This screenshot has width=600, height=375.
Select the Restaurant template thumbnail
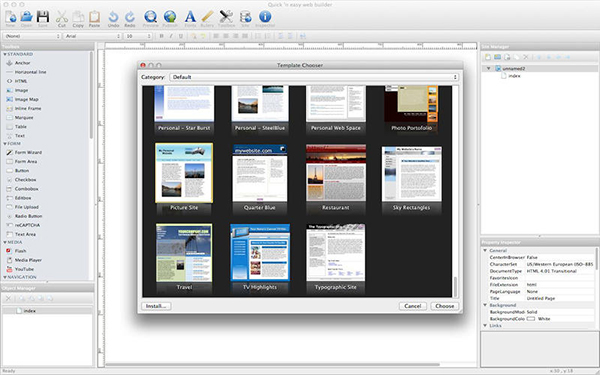tap(336, 178)
